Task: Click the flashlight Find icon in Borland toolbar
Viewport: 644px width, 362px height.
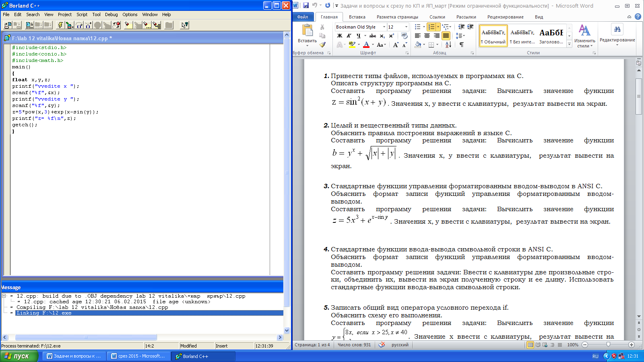Action: tap(128, 25)
